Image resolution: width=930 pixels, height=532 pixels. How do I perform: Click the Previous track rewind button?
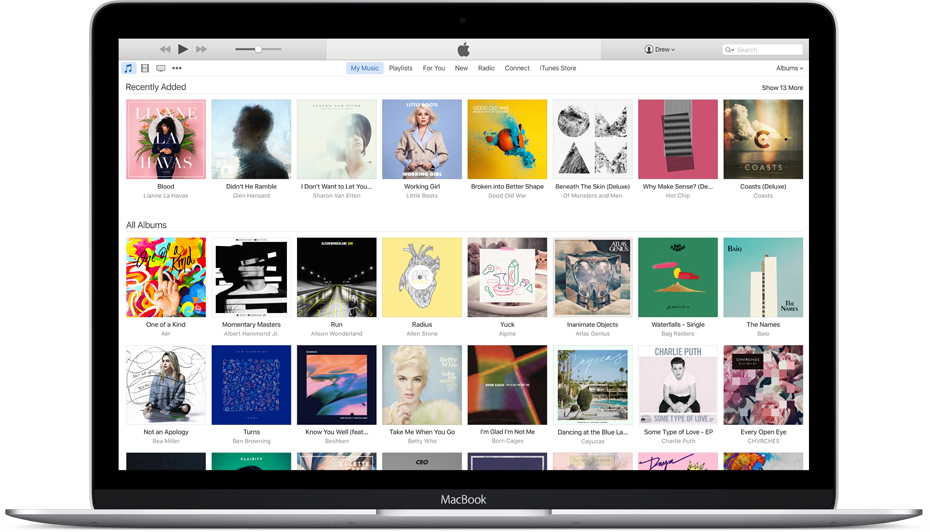pyautogui.click(x=165, y=49)
